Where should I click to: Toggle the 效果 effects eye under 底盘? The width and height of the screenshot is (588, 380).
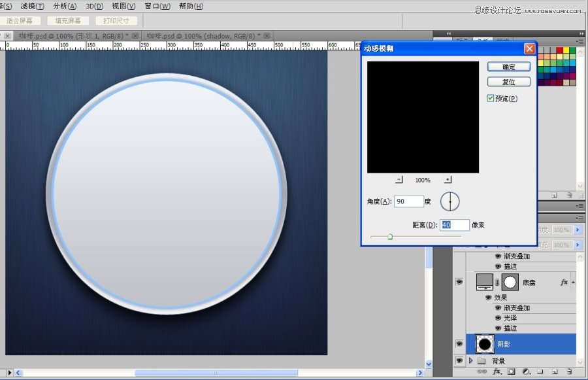(x=488, y=298)
